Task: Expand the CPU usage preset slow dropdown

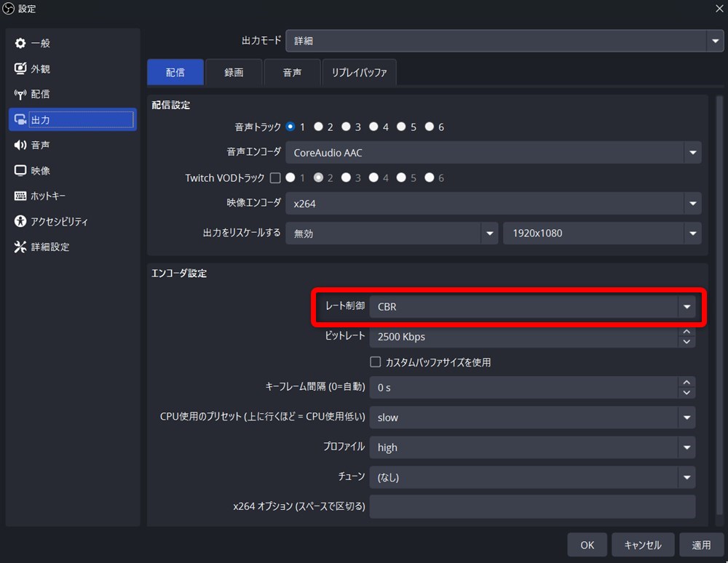Action: [533, 418]
